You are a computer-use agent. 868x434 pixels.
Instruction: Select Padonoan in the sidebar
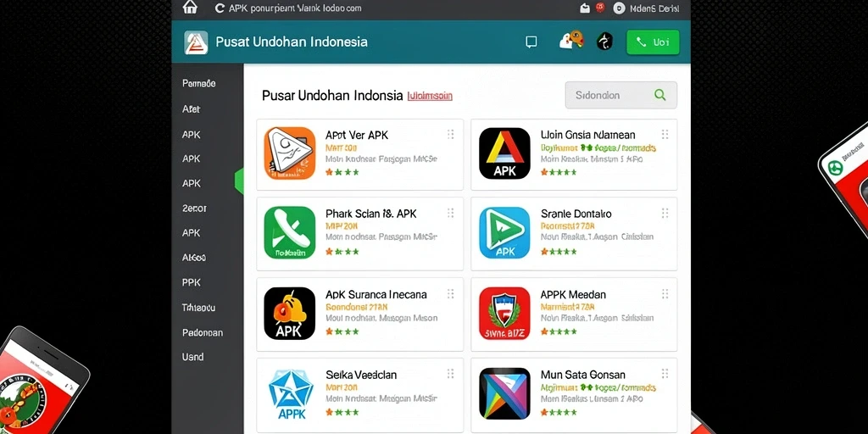[203, 332]
